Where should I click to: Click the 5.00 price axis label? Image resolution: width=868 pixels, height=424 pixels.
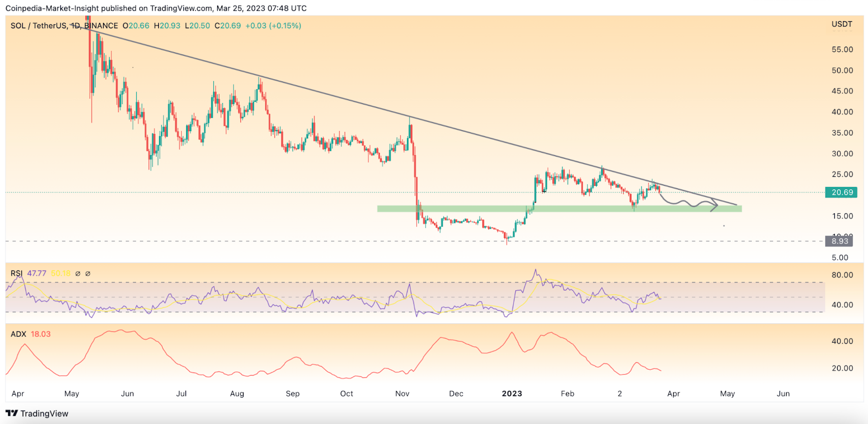coord(840,258)
